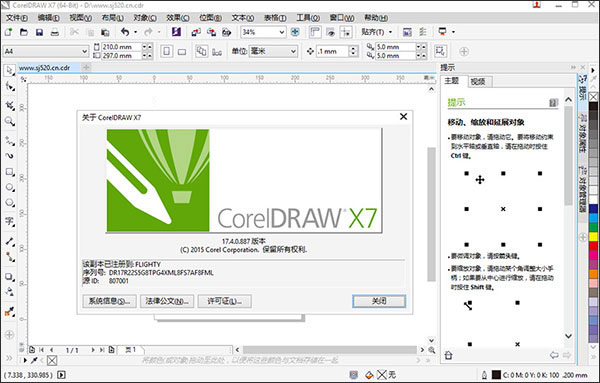Image resolution: width=600 pixels, height=383 pixels.
Task: Open the zoom level 34% dropdown
Action: click(282, 32)
